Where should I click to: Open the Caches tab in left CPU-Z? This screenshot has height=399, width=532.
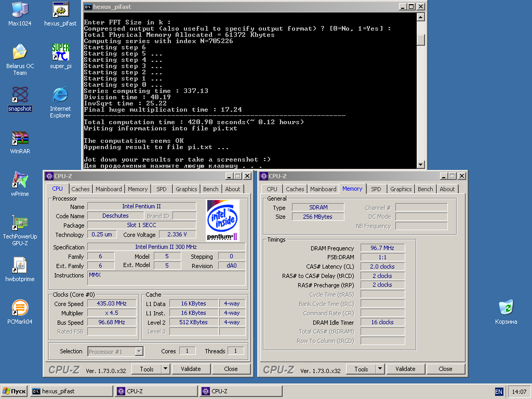point(81,189)
